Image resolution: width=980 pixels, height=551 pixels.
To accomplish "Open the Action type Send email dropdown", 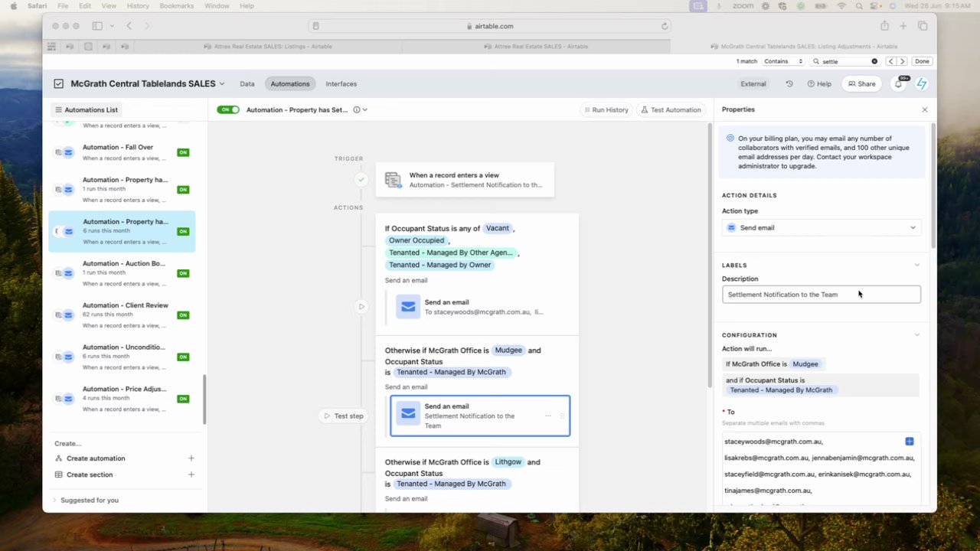I will click(821, 227).
